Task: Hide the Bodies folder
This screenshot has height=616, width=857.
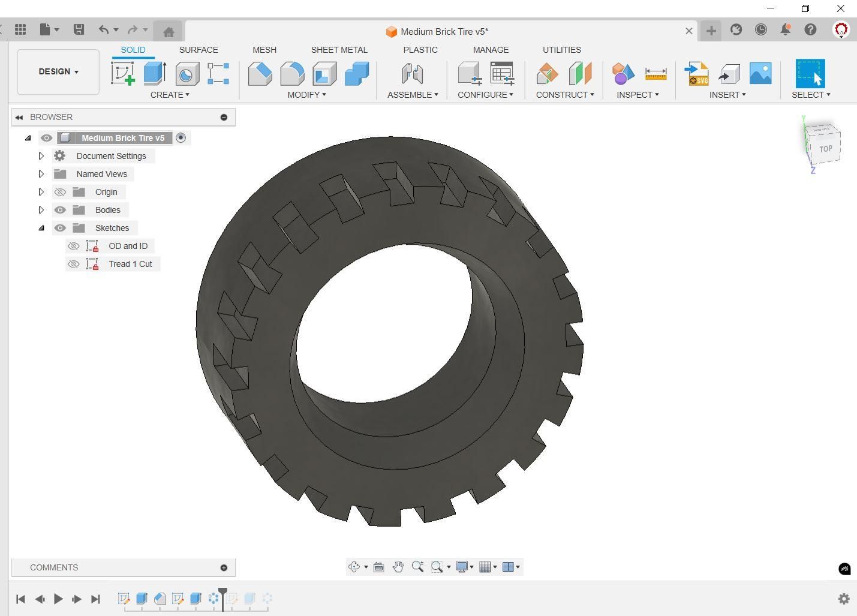Action: click(x=60, y=210)
